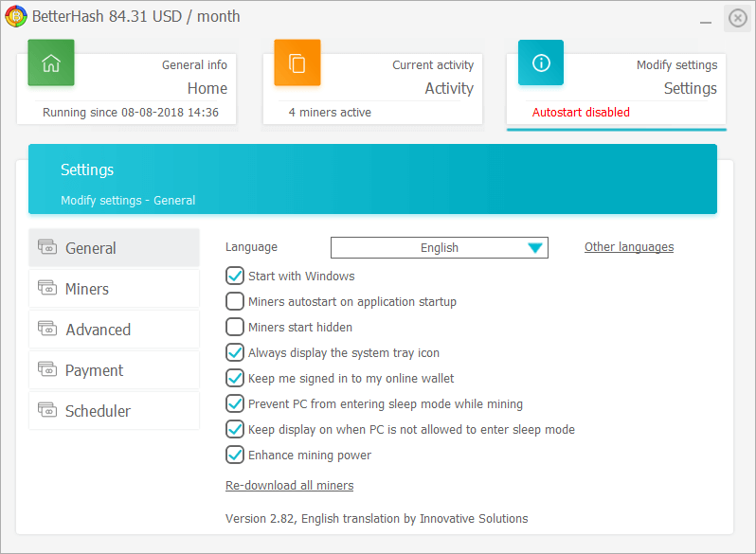Switch to the Miners settings tab
The height and width of the screenshot is (554, 756).
tap(115, 288)
